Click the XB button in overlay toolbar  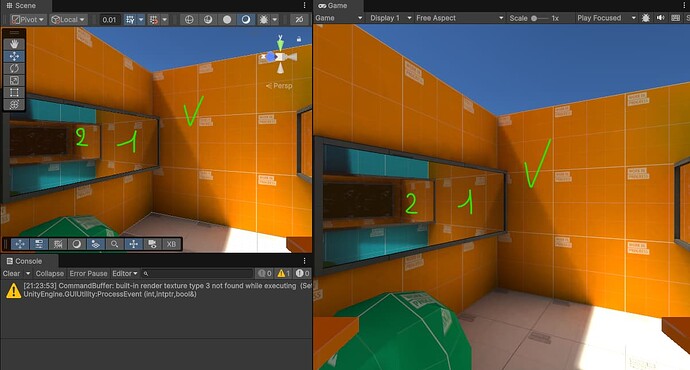click(x=171, y=244)
